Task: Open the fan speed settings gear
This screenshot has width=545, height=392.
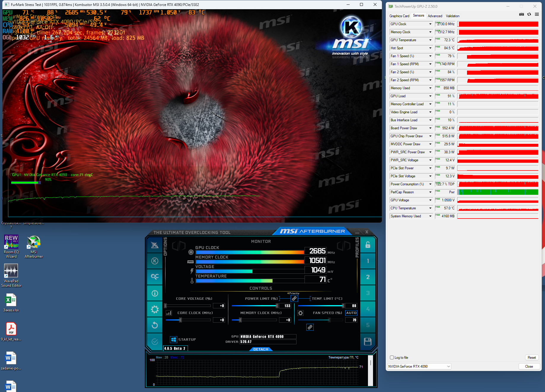Action: [300, 313]
